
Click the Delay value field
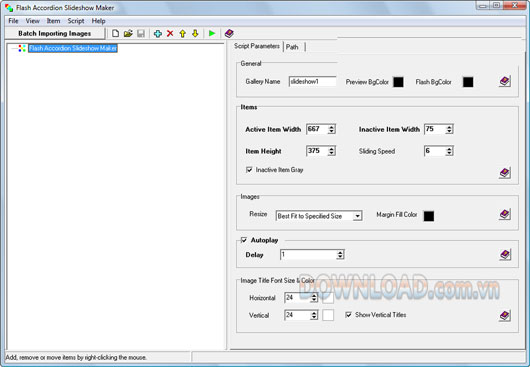[308, 254]
